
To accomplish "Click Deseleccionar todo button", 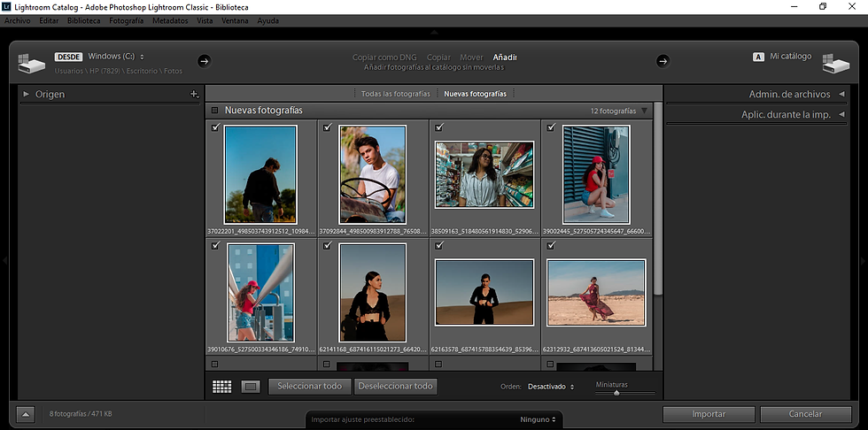I will click(x=395, y=387).
